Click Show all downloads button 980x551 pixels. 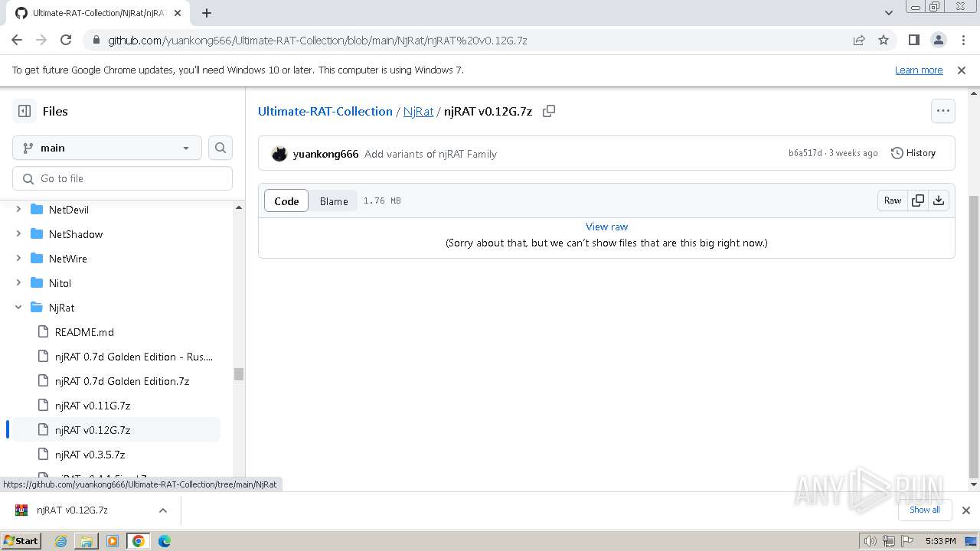point(925,510)
